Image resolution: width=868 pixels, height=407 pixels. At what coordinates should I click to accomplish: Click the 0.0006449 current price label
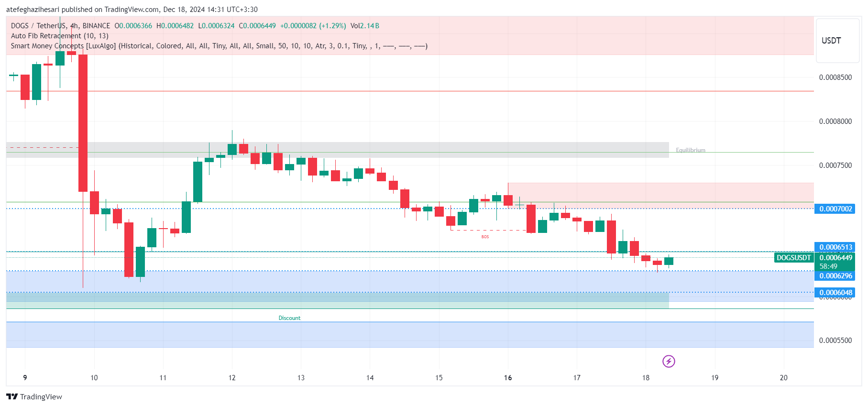pos(835,258)
